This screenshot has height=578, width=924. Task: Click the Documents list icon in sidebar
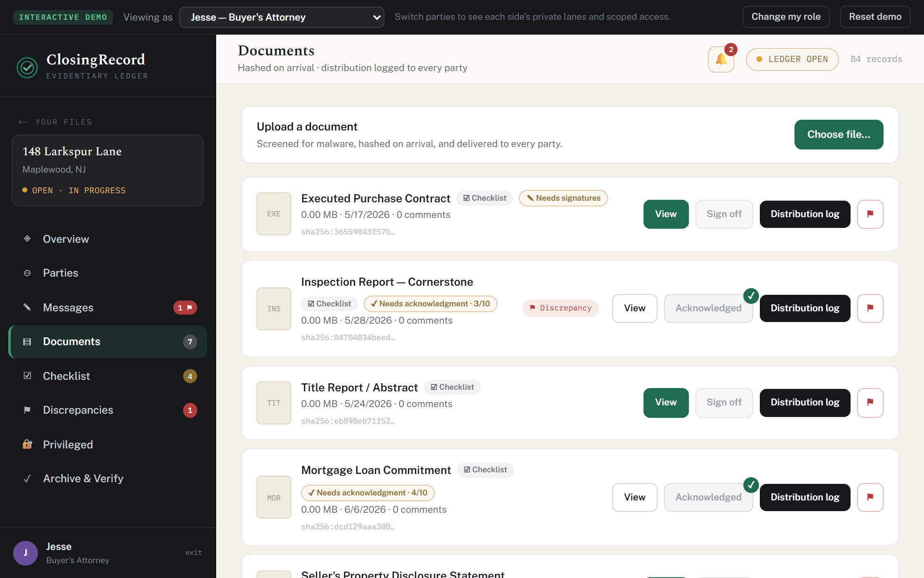tap(27, 341)
